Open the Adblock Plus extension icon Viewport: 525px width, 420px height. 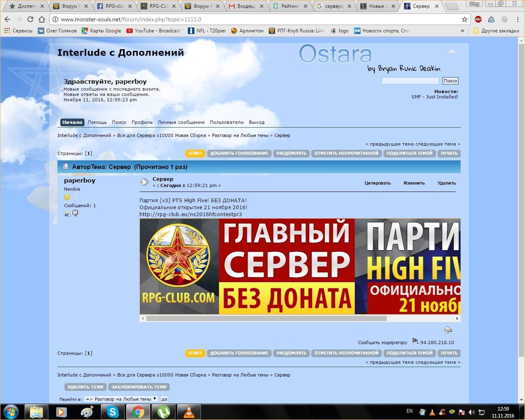pyautogui.click(x=478, y=19)
